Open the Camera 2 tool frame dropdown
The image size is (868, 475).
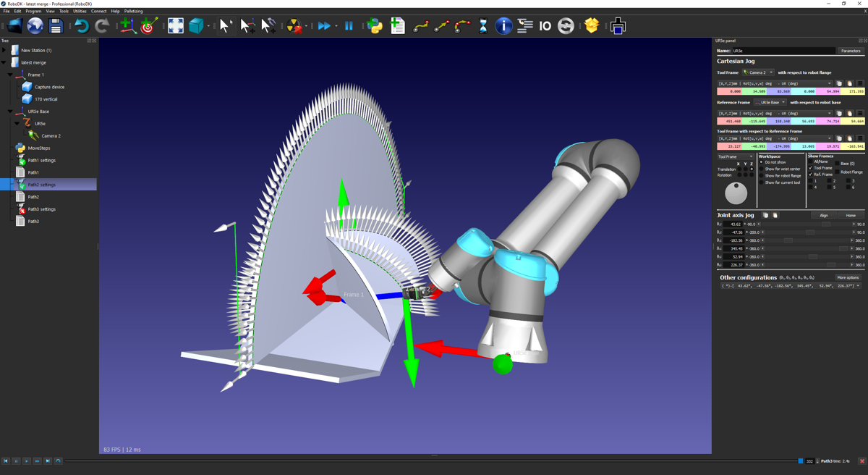(x=758, y=72)
